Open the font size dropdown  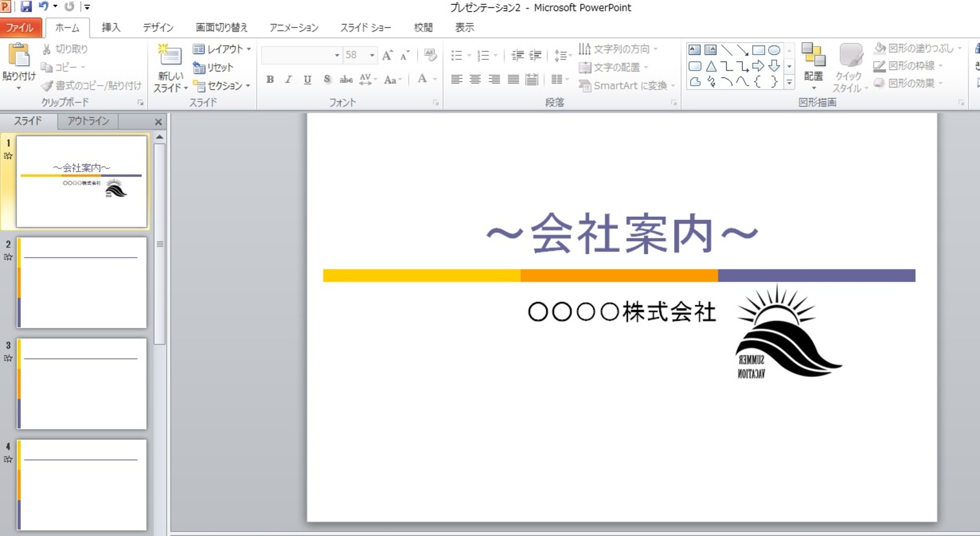(372, 55)
